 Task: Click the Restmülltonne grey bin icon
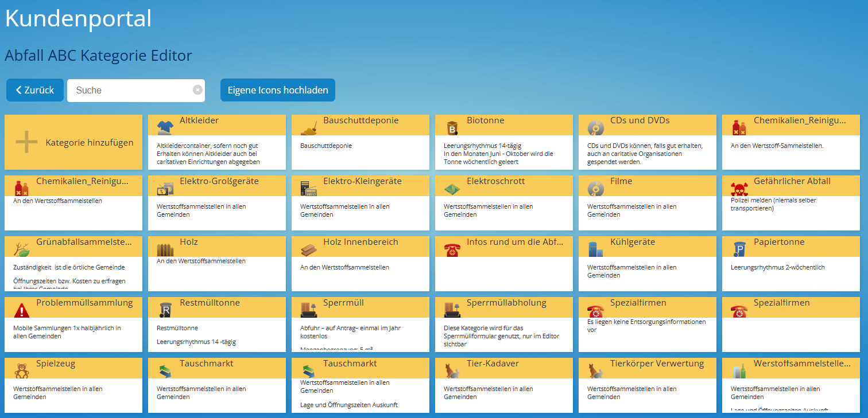pyautogui.click(x=165, y=310)
